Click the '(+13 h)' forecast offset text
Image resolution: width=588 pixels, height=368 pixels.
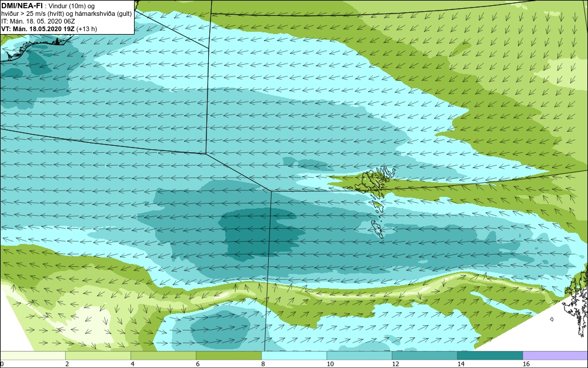coord(86,29)
